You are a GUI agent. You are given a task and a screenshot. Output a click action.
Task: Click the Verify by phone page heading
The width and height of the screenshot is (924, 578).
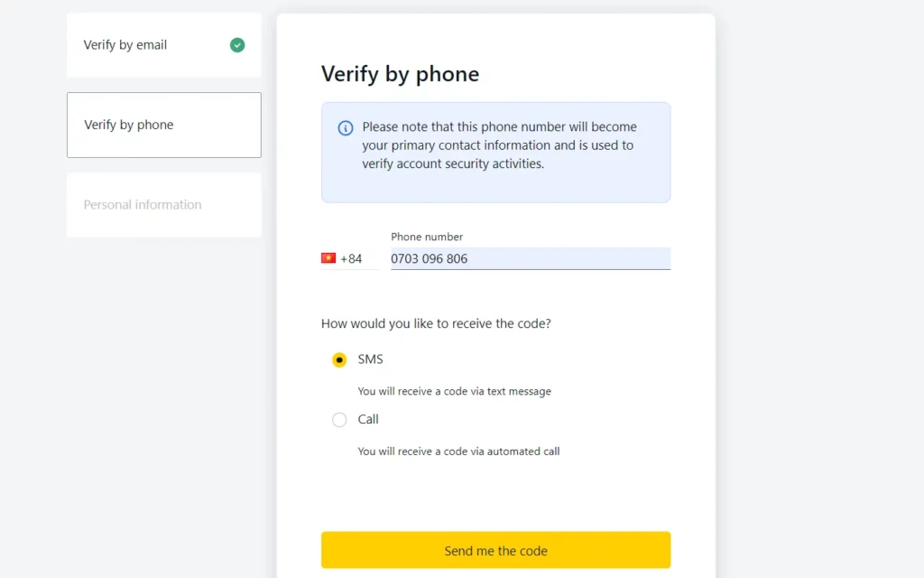click(400, 74)
